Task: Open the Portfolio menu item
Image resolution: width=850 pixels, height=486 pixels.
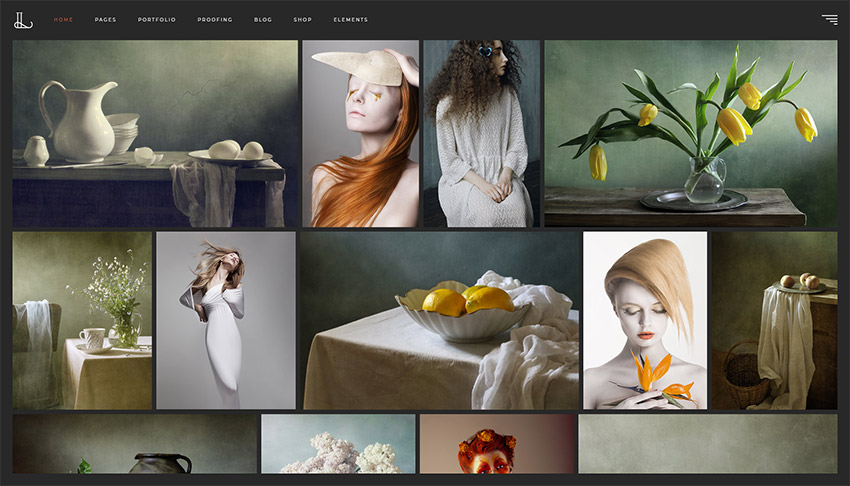Action: coord(157,20)
